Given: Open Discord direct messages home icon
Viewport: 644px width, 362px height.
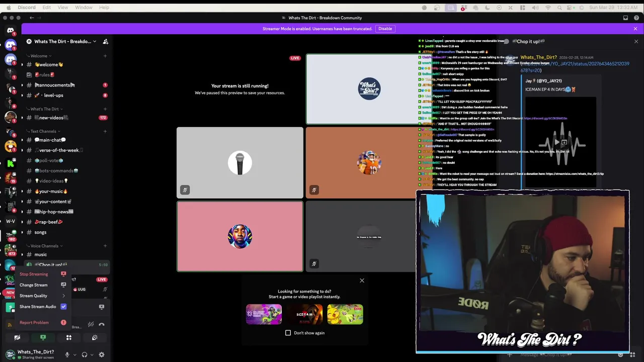Looking at the screenshot, I should (11, 31).
